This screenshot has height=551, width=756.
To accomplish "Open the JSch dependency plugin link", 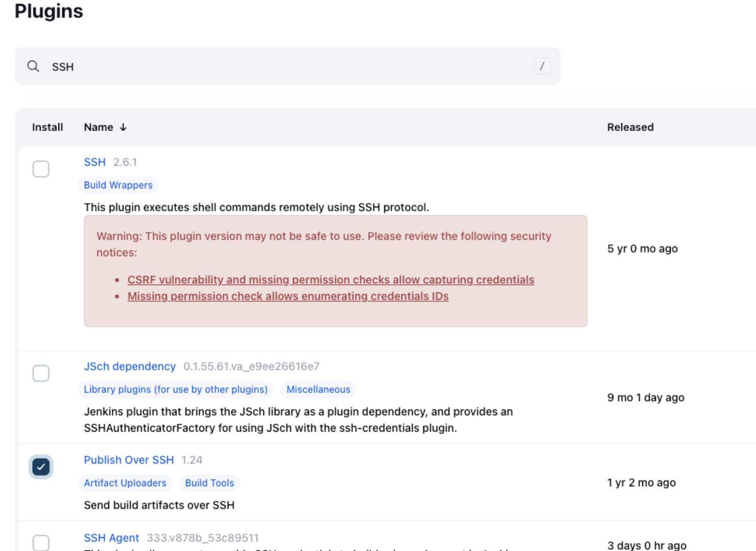I will click(x=130, y=366).
